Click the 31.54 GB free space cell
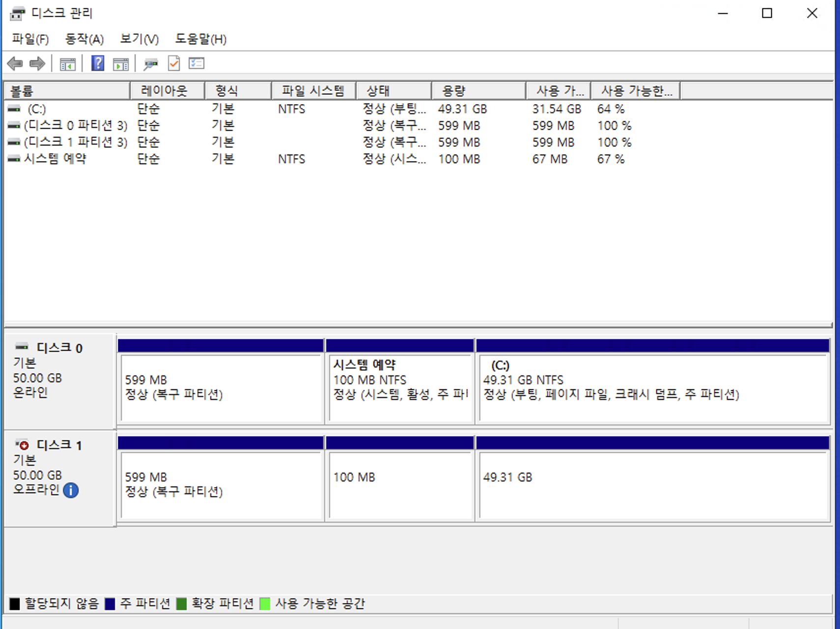Screen dimensions: 840x629 tap(557, 109)
